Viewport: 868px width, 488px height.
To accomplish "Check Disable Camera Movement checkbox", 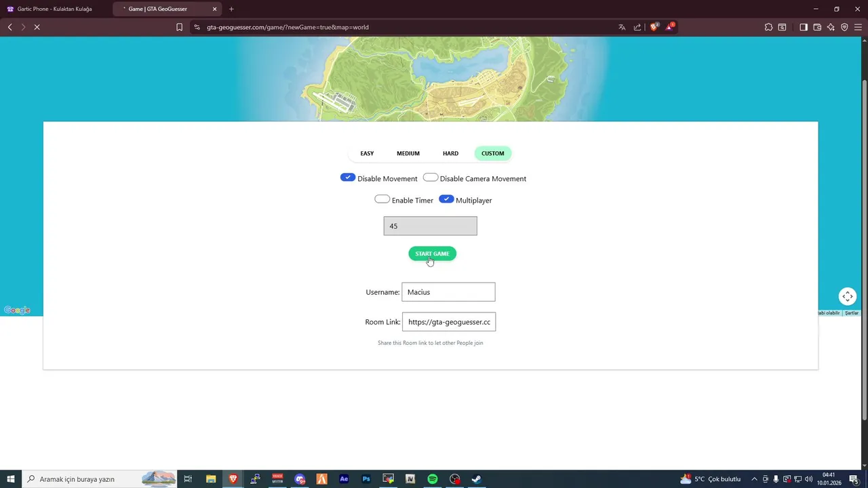I will point(431,178).
